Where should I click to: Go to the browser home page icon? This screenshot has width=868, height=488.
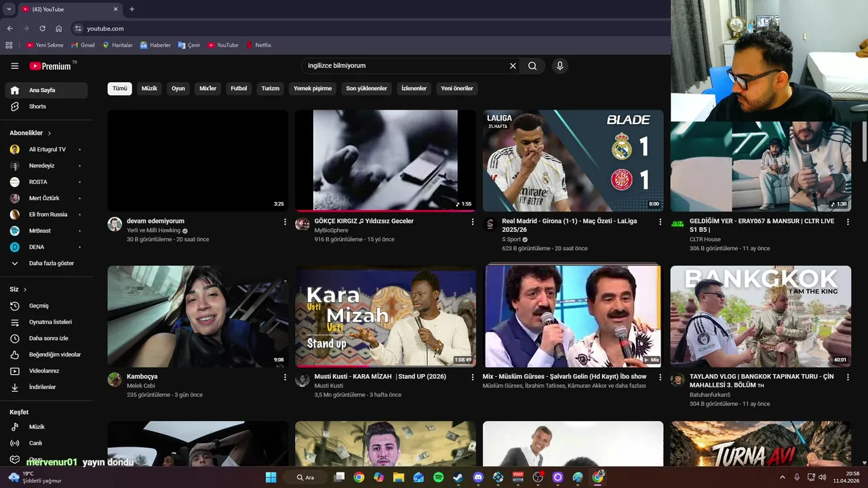tap(59, 28)
